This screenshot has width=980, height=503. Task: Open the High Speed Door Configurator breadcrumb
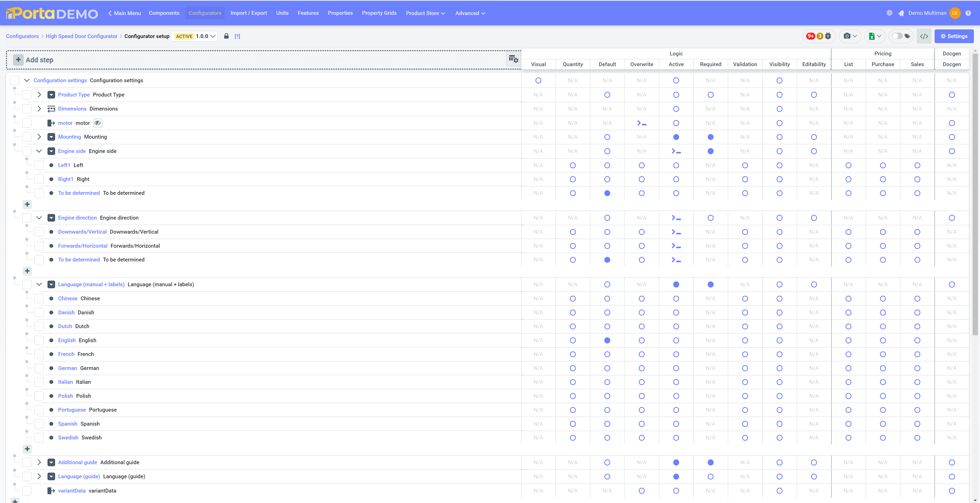81,36
